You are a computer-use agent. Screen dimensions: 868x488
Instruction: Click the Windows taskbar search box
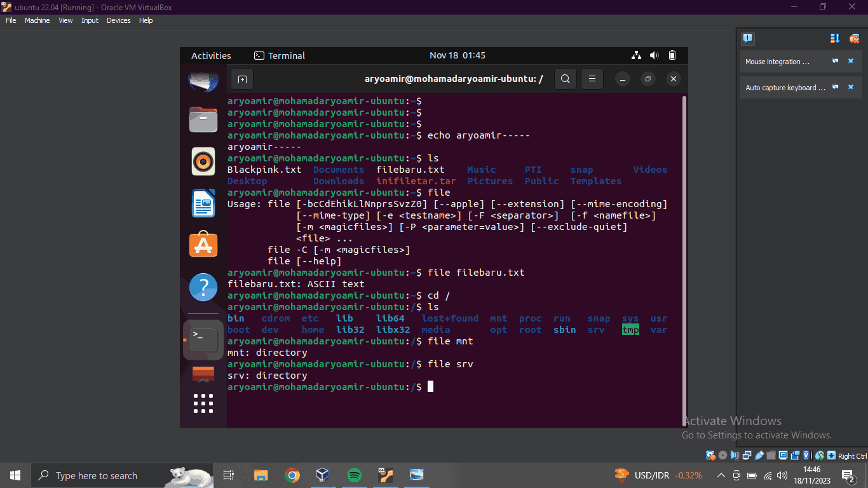click(123, 475)
